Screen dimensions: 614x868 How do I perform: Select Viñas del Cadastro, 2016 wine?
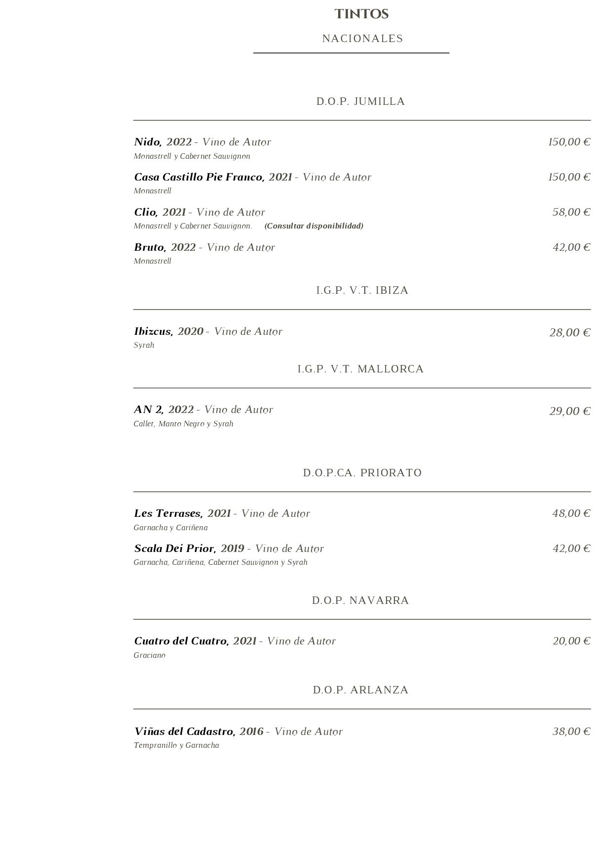click(x=199, y=731)
